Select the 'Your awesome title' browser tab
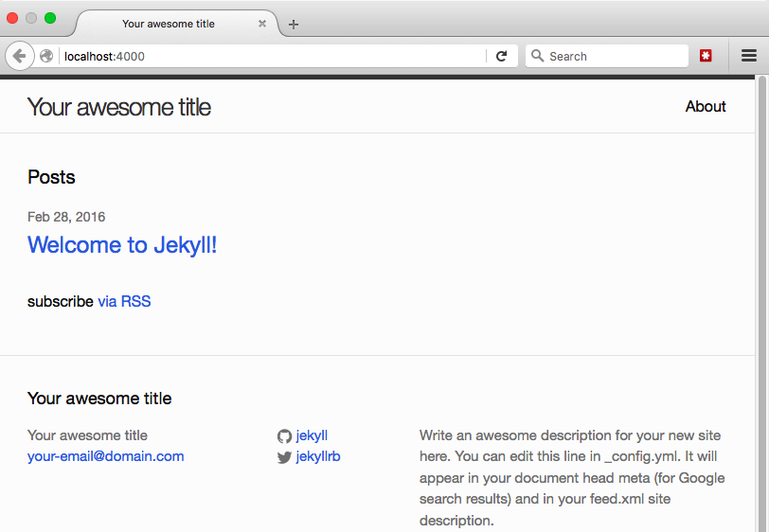This screenshot has width=769, height=532. [169, 24]
